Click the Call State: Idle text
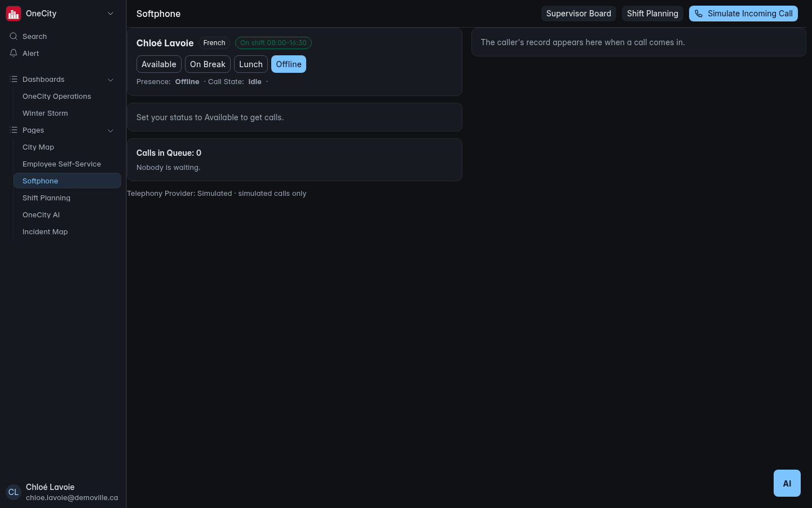The width and height of the screenshot is (812, 508). pyautogui.click(x=235, y=82)
